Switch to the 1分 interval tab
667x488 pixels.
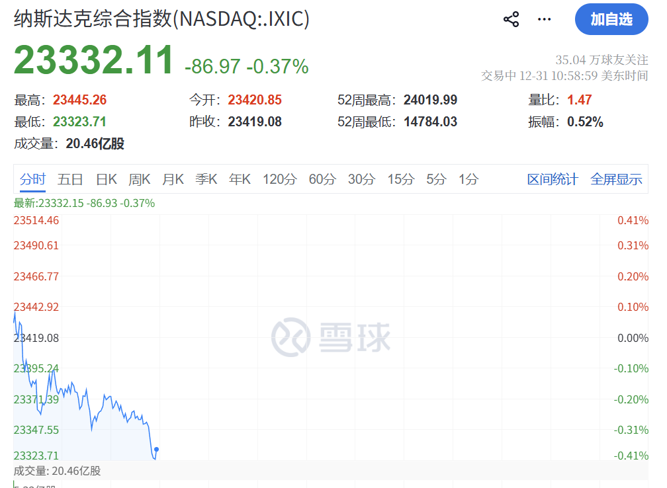click(x=468, y=179)
